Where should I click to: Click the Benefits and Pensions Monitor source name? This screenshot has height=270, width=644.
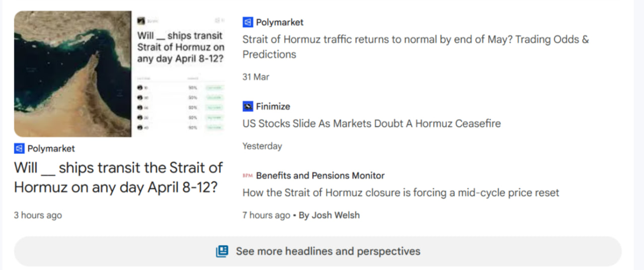coord(320,176)
